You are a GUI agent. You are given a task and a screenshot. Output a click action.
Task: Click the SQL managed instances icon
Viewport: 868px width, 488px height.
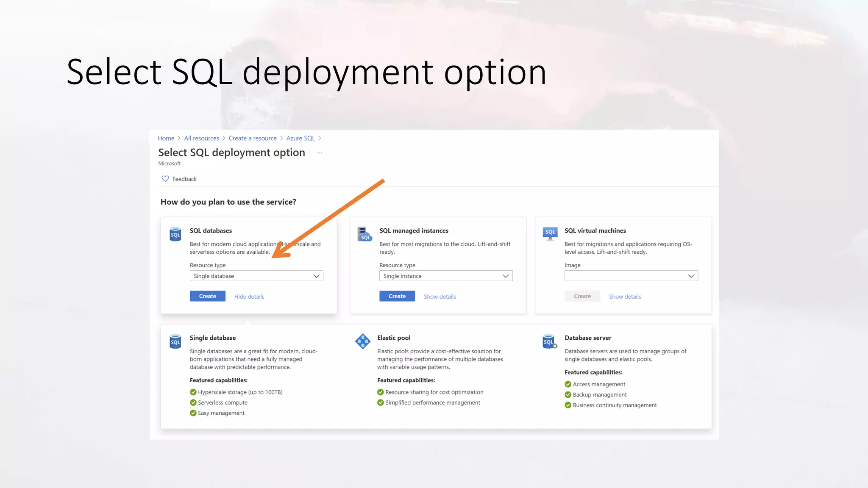(364, 234)
